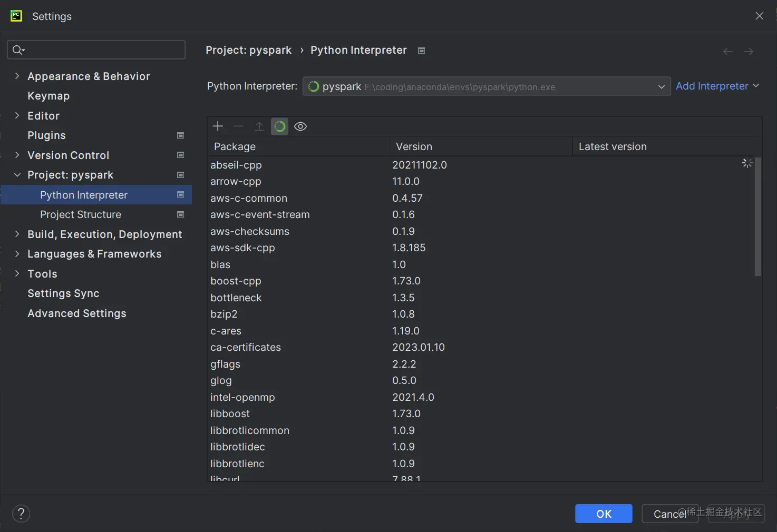Image resolution: width=777 pixels, height=532 pixels.
Task: Click the Cancel button
Action: point(670,514)
